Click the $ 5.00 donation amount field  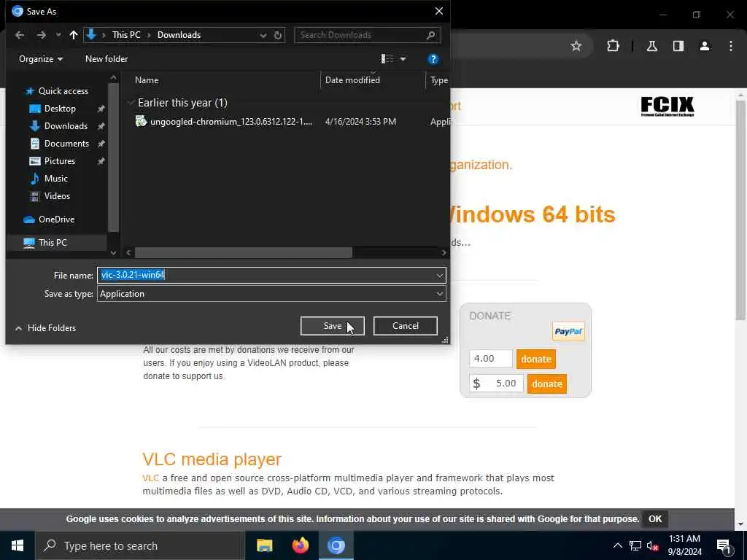click(x=496, y=384)
